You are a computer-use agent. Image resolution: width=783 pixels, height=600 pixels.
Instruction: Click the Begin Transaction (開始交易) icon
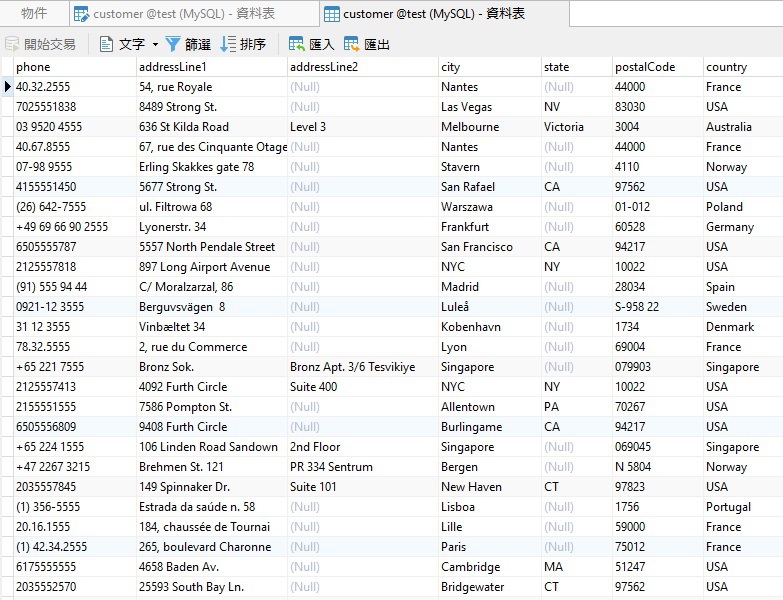[12, 44]
